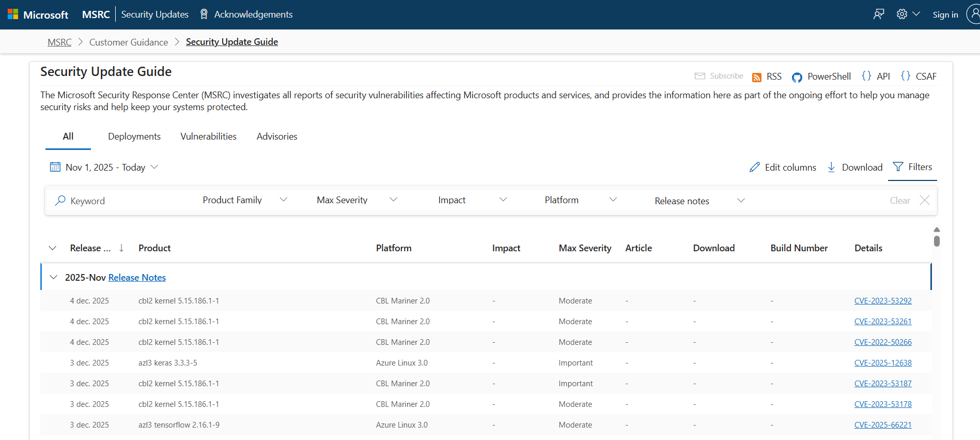This screenshot has height=440, width=980.
Task: Click the Keyword search field
Action: [124, 201]
